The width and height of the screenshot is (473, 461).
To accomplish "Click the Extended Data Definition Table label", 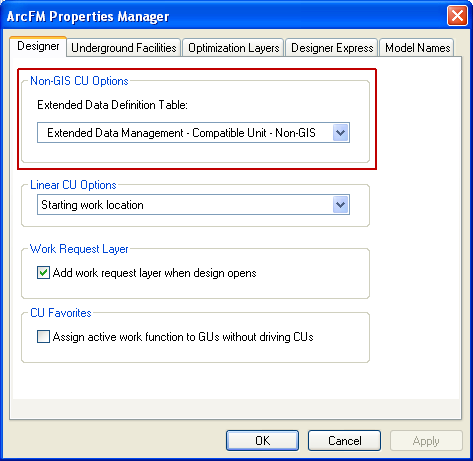I will click(x=112, y=105).
